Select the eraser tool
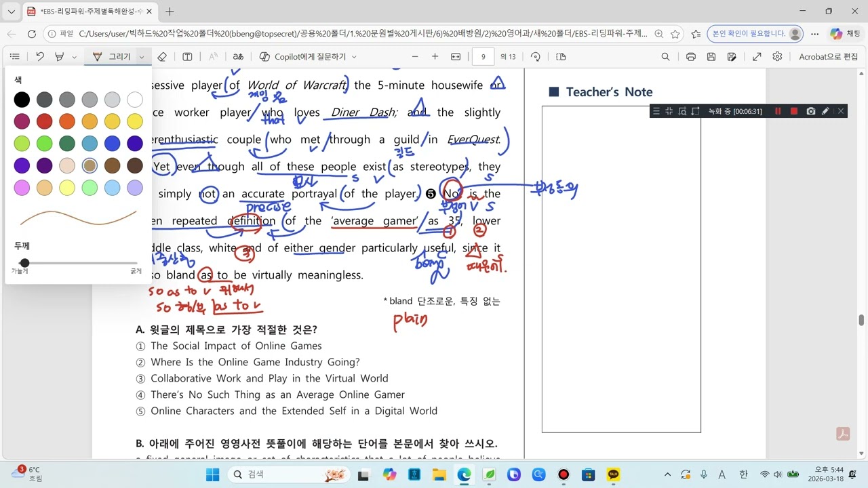The height and width of the screenshot is (488, 868). (161, 57)
